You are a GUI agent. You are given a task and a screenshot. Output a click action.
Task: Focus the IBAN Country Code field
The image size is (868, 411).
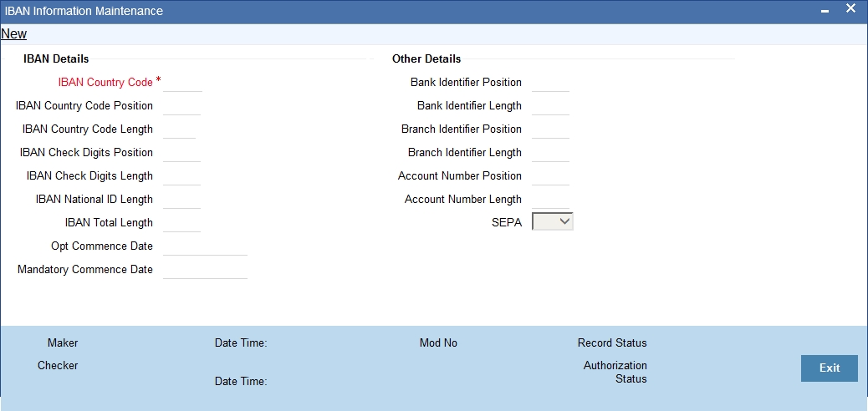(x=182, y=83)
